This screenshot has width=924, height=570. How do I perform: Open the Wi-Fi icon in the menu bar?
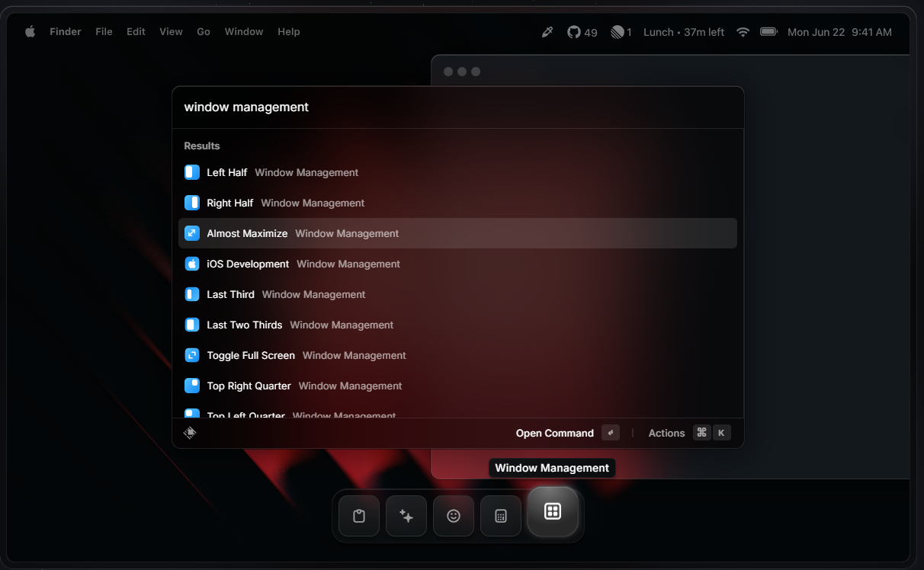pyautogui.click(x=743, y=31)
